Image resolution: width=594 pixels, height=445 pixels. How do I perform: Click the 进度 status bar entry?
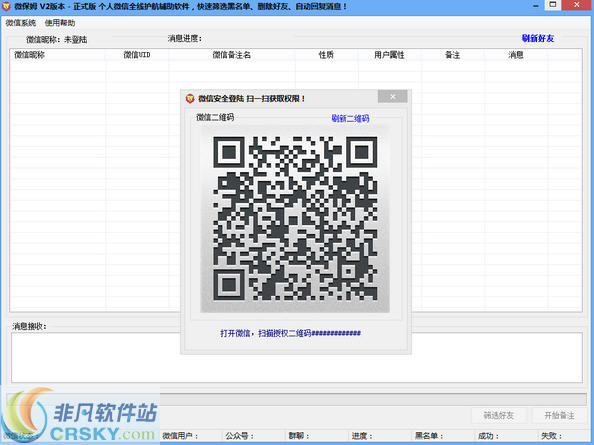tap(362, 436)
